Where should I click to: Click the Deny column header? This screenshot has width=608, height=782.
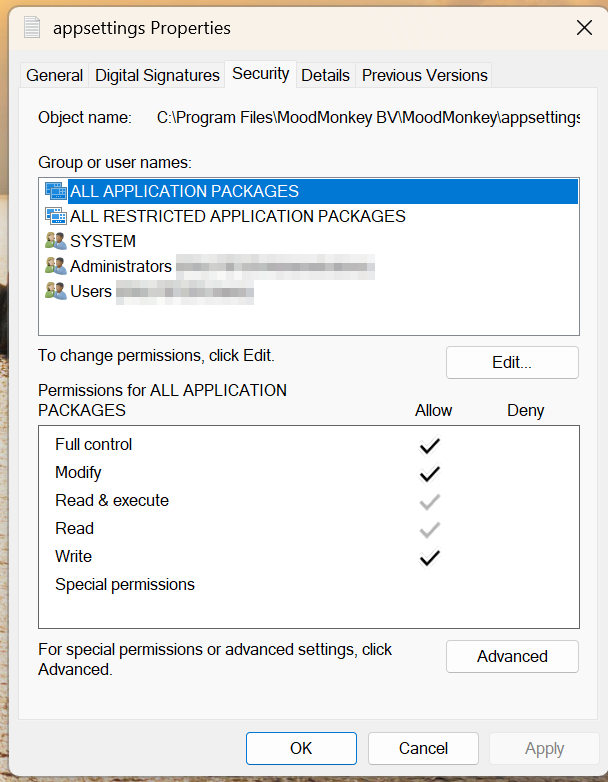pyautogui.click(x=525, y=410)
